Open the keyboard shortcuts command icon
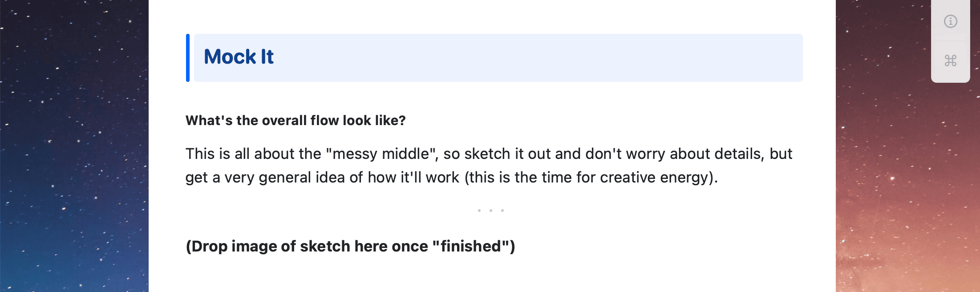This screenshot has width=980, height=292. tap(950, 61)
